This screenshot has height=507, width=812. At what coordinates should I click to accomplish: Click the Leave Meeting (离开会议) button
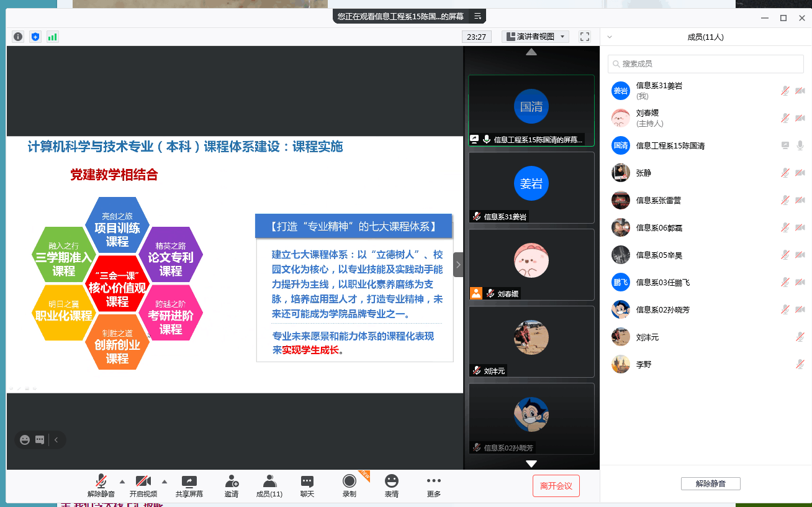click(556, 486)
